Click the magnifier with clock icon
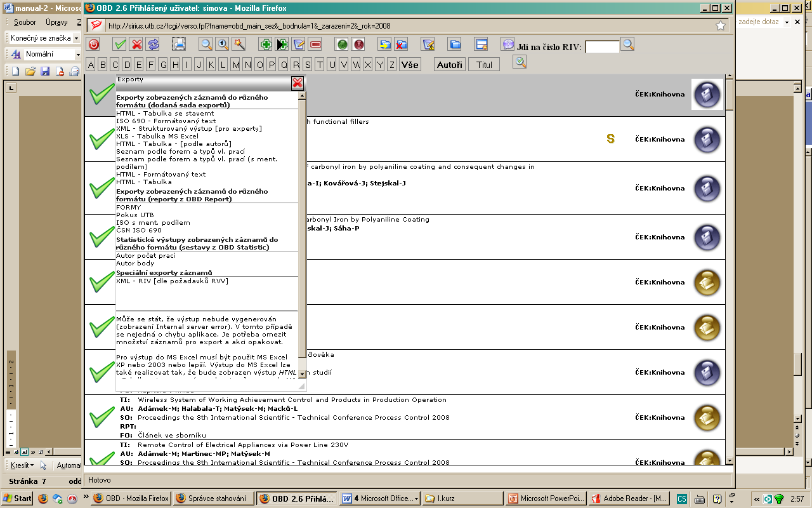The height and width of the screenshot is (508, 812). (223, 44)
